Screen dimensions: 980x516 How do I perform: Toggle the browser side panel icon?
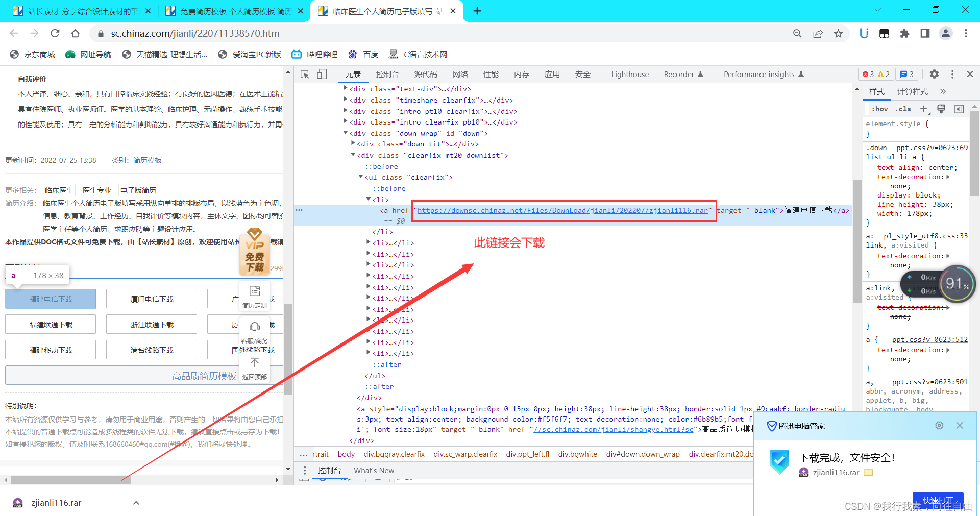coord(925,33)
